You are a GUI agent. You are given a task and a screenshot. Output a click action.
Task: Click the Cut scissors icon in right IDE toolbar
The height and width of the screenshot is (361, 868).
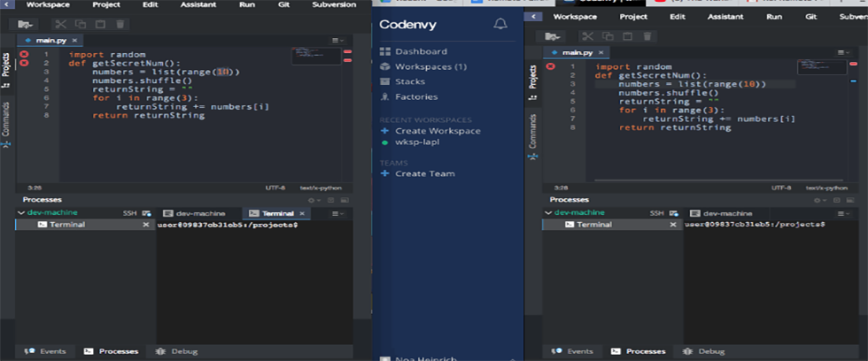tap(587, 36)
